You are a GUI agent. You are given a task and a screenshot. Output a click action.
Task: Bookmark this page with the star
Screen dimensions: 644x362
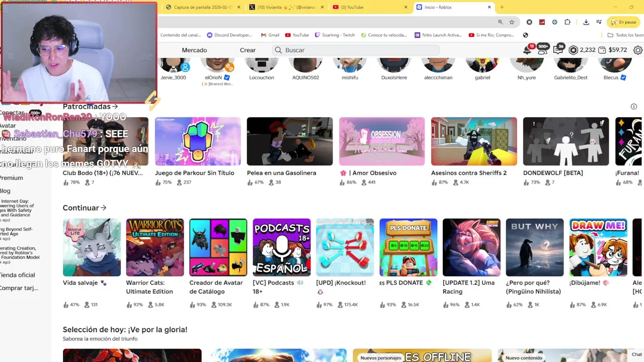pyautogui.click(x=512, y=22)
